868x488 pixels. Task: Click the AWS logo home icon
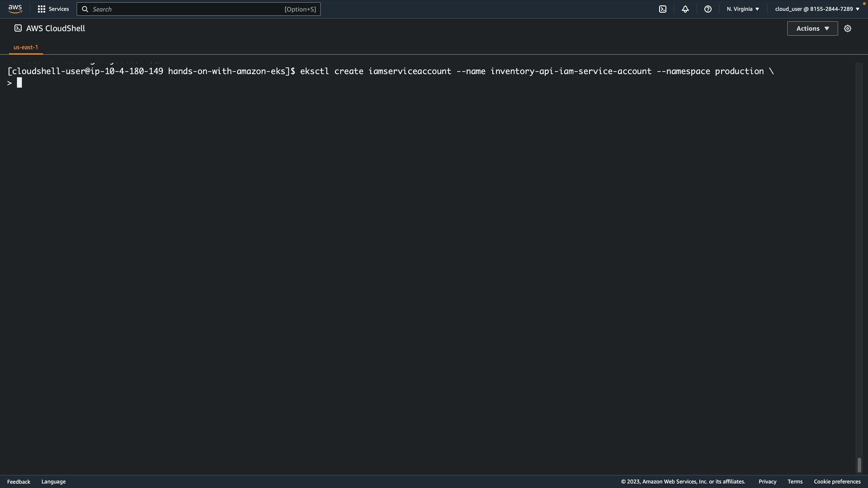coord(15,9)
